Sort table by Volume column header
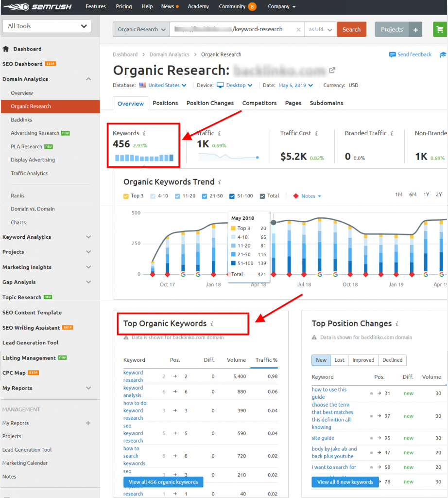Image resolution: width=448 pixels, height=498 pixels. (x=236, y=360)
